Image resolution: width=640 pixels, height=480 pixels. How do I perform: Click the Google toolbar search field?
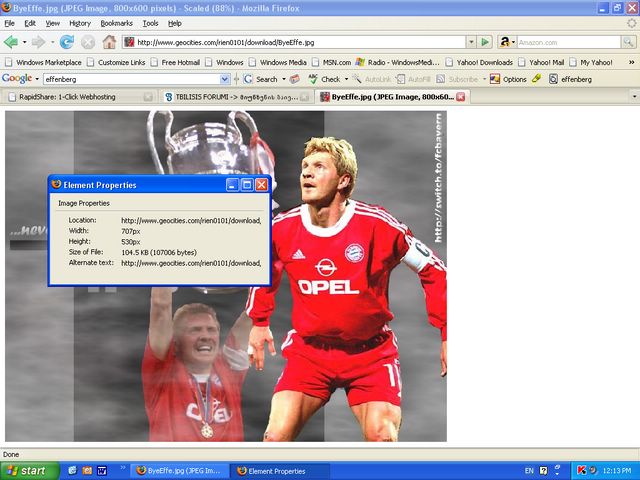click(x=131, y=79)
